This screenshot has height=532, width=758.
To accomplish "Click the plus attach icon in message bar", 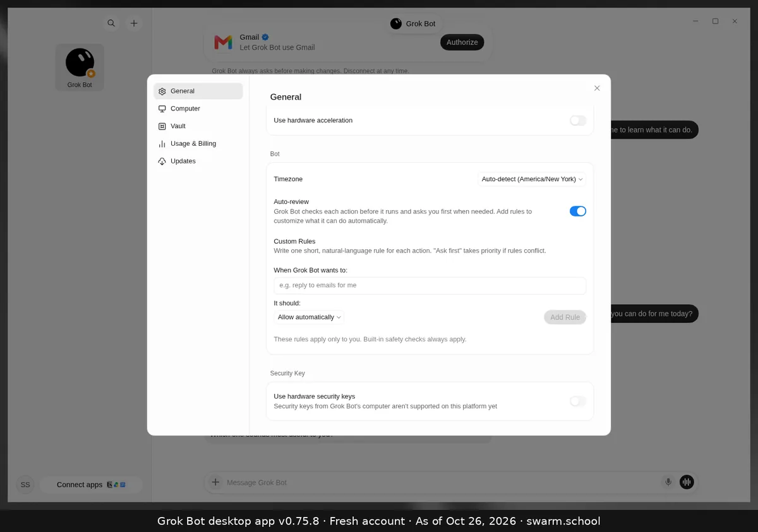I will tap(215, 482).
